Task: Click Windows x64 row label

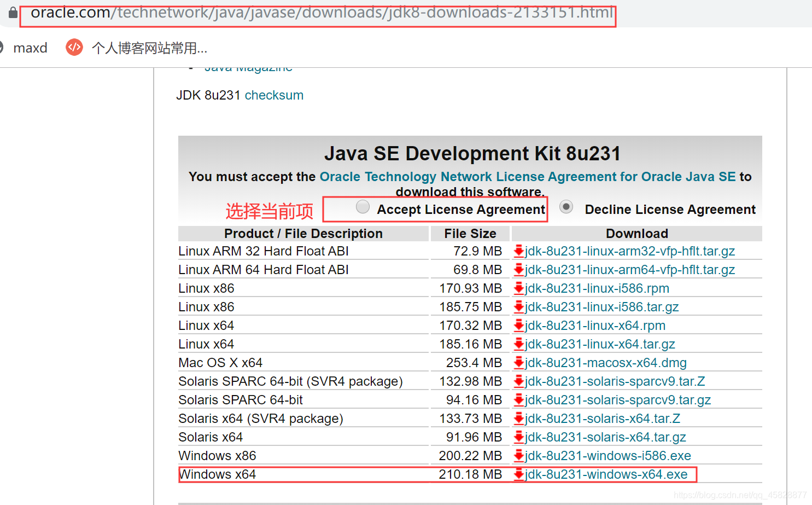Action: [x=217, y=474]
